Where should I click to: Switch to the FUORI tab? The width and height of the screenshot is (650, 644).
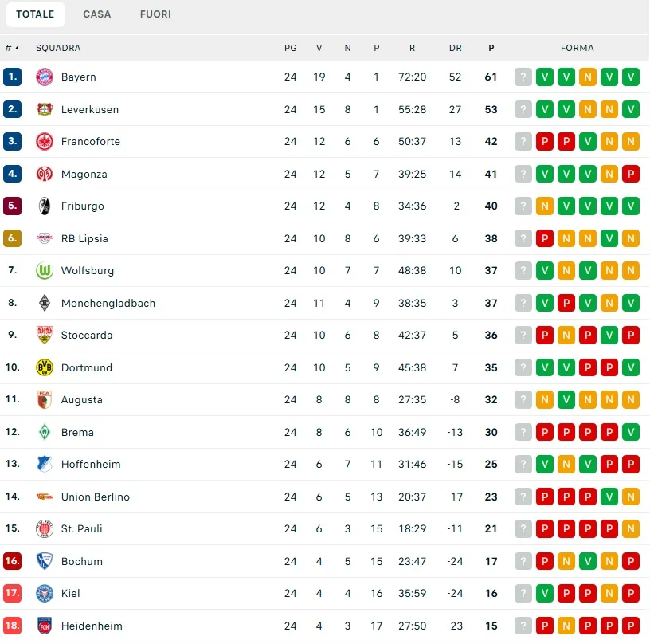click(155, 14)
